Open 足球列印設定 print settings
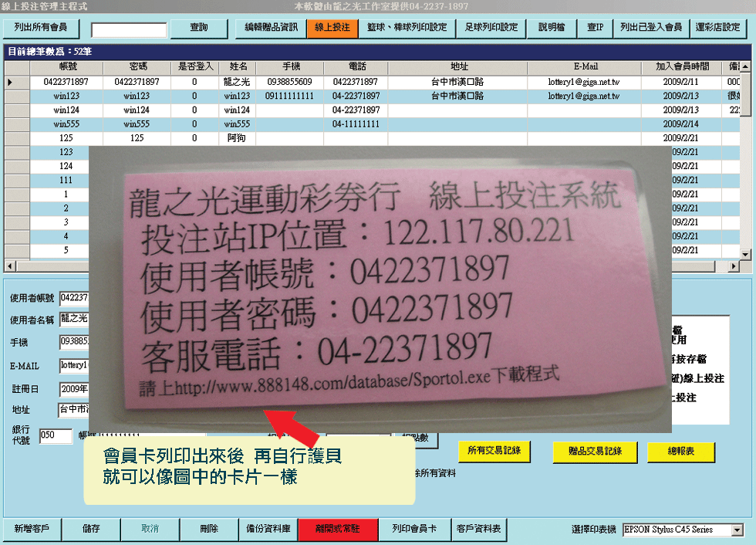 click(x=491, y=28)
